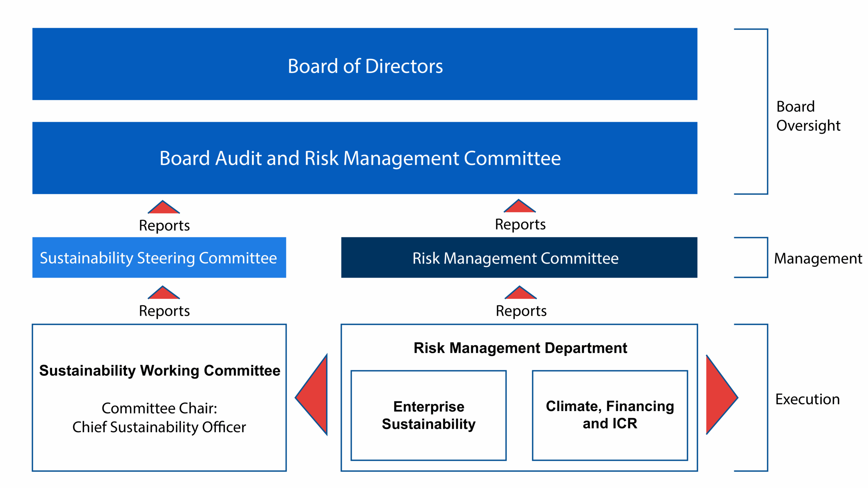Screen dimensions: 868x488
Task: Select the Management label
Action: point(817,258)
